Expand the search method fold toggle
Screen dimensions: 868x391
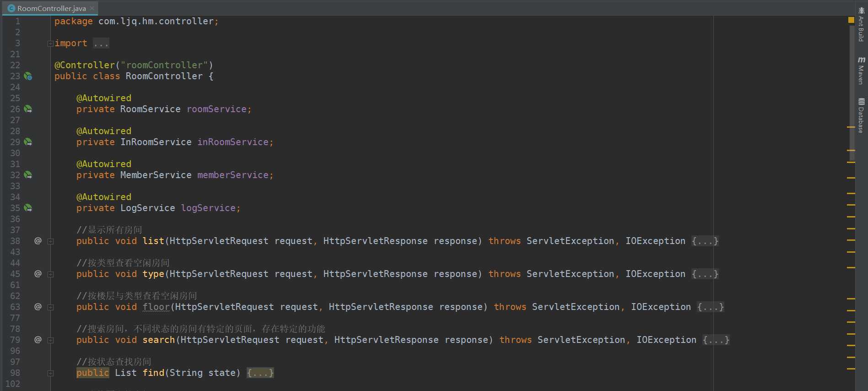tap(50, 340)
